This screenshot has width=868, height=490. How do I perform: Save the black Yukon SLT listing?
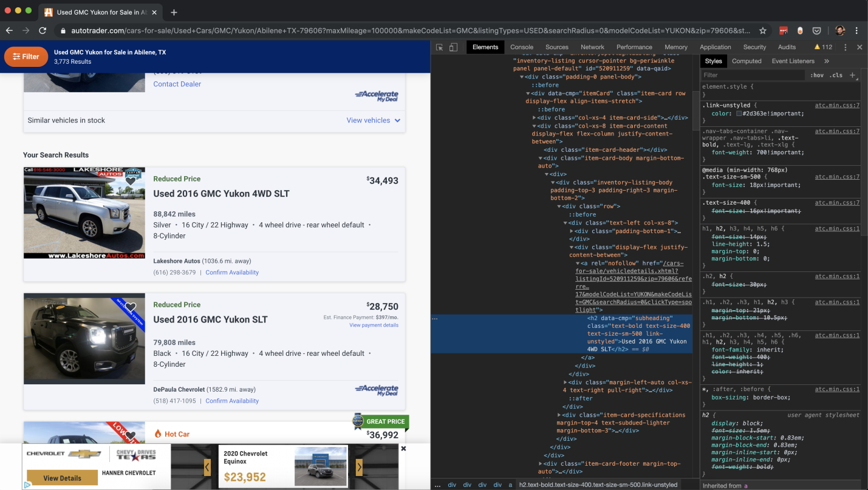[131, 307]
